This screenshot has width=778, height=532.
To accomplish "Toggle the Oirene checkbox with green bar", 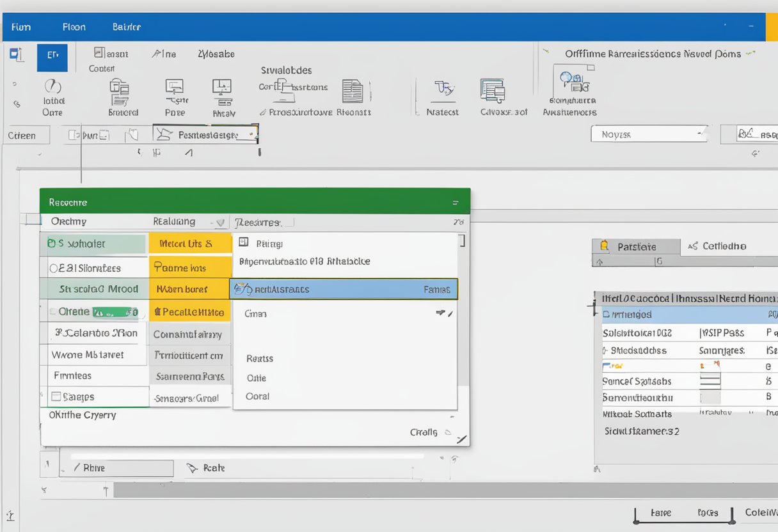I will point(53,312).
